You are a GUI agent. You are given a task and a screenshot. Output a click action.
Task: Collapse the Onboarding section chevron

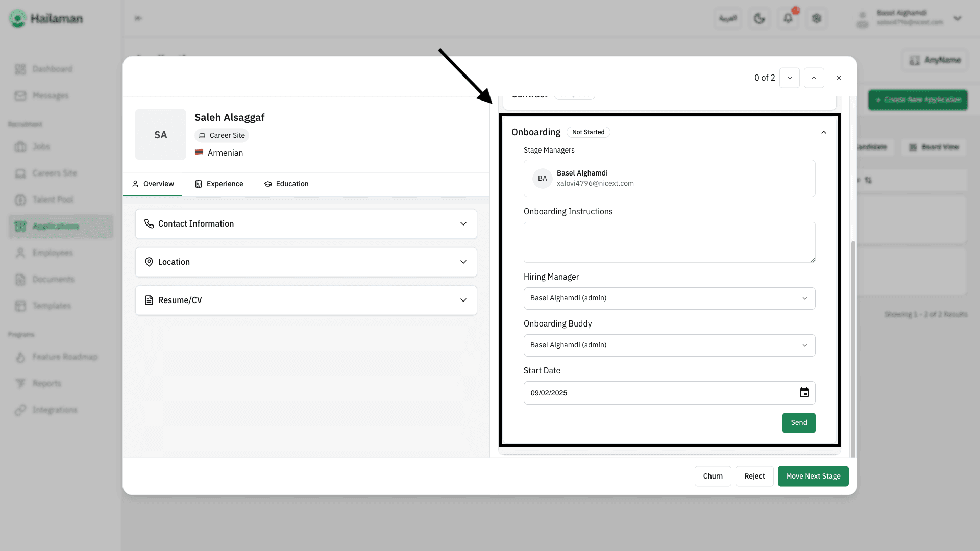click(823, 132)
